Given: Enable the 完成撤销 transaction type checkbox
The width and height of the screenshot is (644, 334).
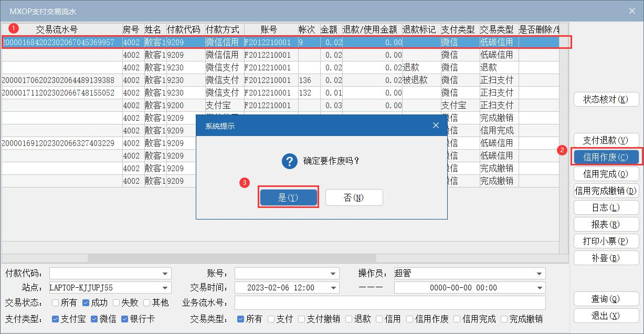Looking at the screenshot, I should 504,319.
